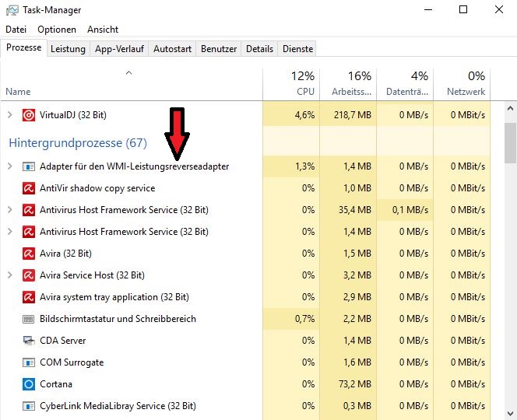Select the AntiVir shadow copy service row
This screenshot has width=517, height=420.
(245, 188)
